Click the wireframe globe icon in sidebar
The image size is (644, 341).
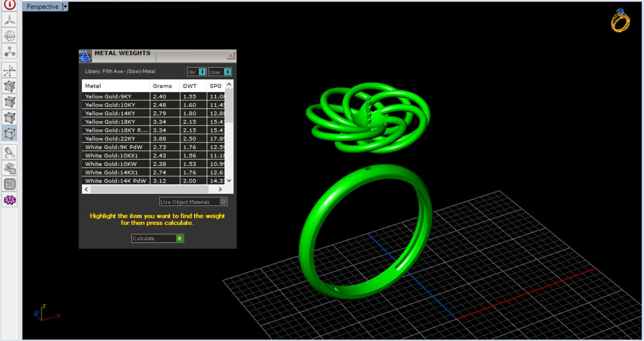pos(10,36)
